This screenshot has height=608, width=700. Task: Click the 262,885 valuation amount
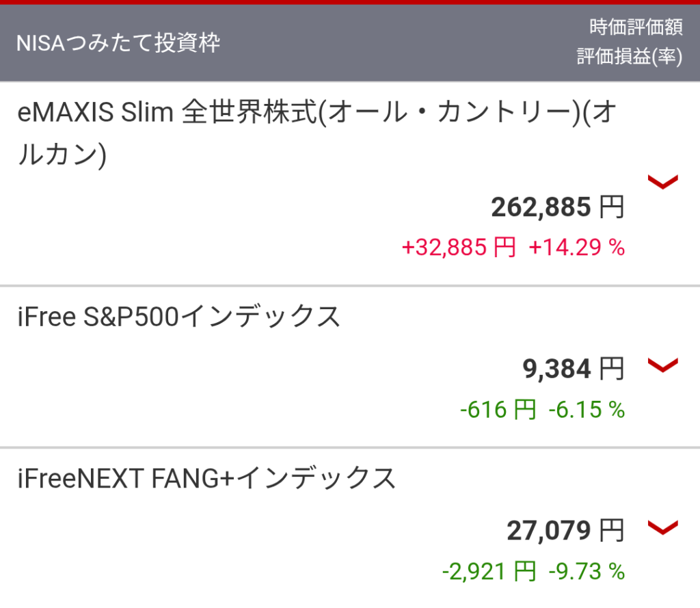pos(540,207)
